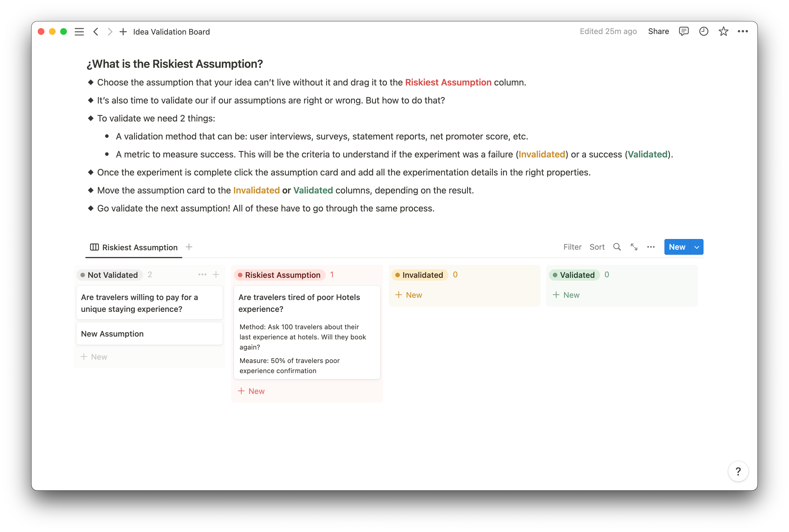Open Not Validated column options via its ellipsis

(202, 274)
